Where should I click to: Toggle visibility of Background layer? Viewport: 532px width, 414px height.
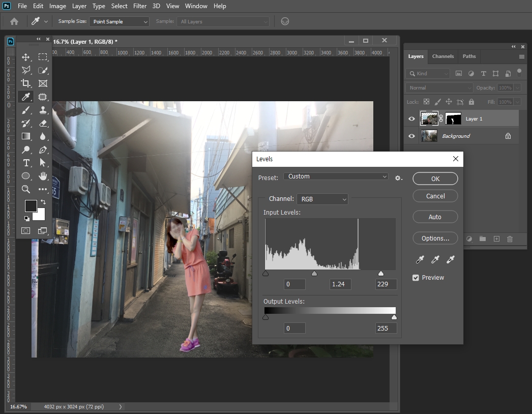pos(411,136)
